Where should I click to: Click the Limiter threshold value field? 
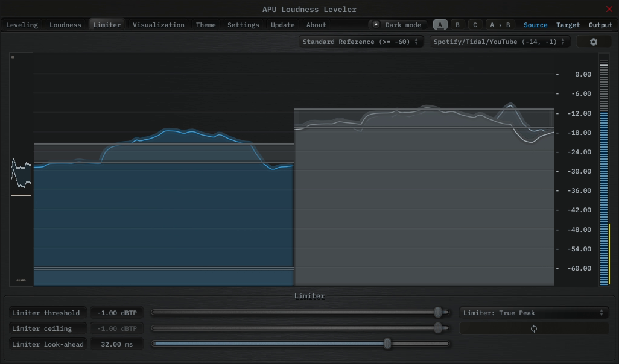[117, 313]
